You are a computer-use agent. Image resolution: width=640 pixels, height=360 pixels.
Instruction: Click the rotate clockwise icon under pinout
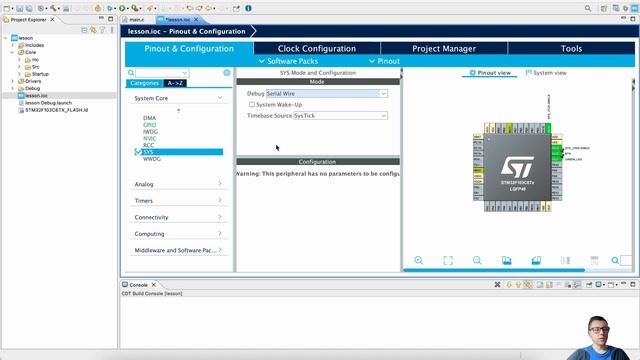click(x=507, y=260)
